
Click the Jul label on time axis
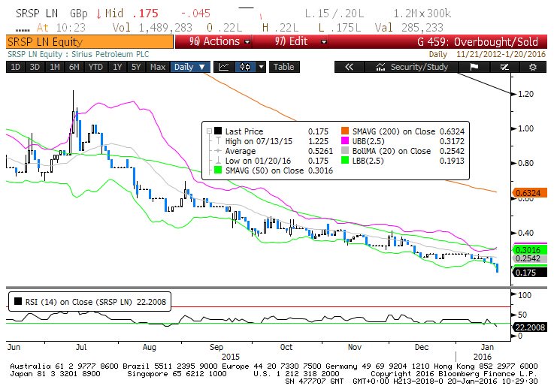[81, 347]
